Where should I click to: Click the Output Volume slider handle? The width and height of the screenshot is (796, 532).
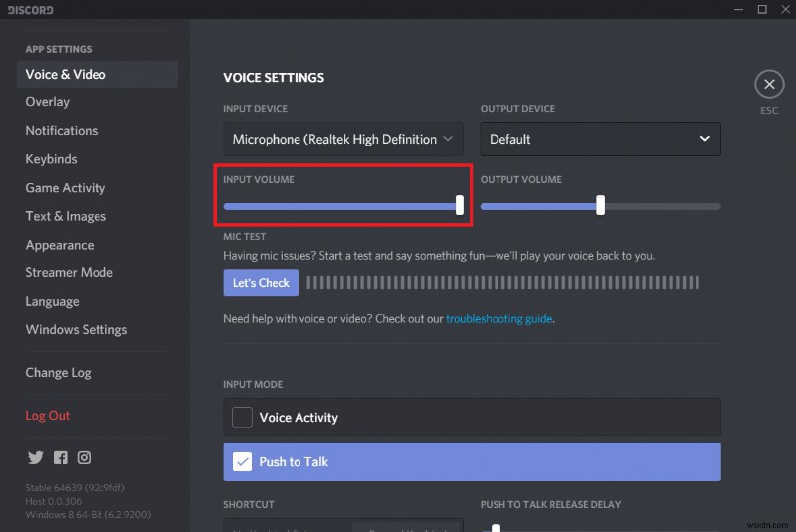(x=601, y=205)
